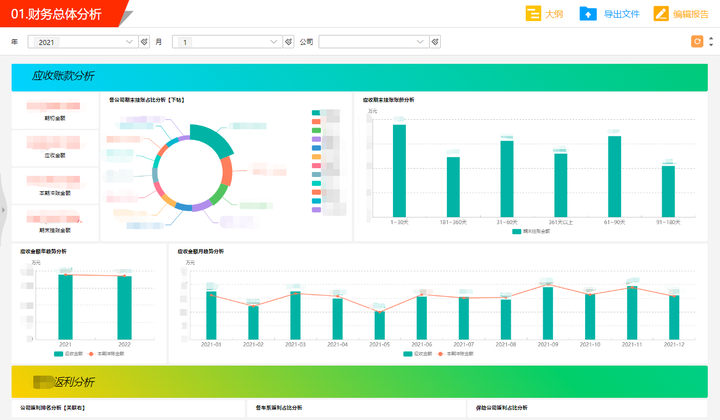Toggle the yellow legend swatch in donut legend
Image resolution: width=720 pixels, height=420 pixels.
tap(316, 157)
